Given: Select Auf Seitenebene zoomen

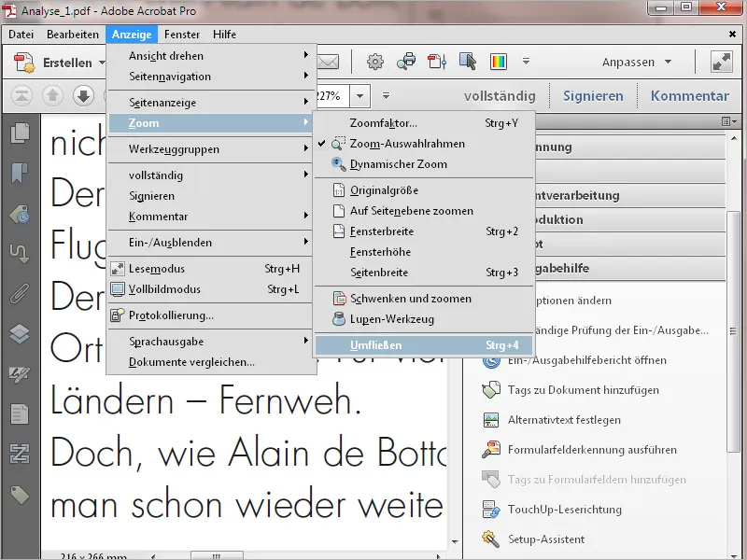Looking at the screenshot, I should pyautogui.click(x=423, y=211).
